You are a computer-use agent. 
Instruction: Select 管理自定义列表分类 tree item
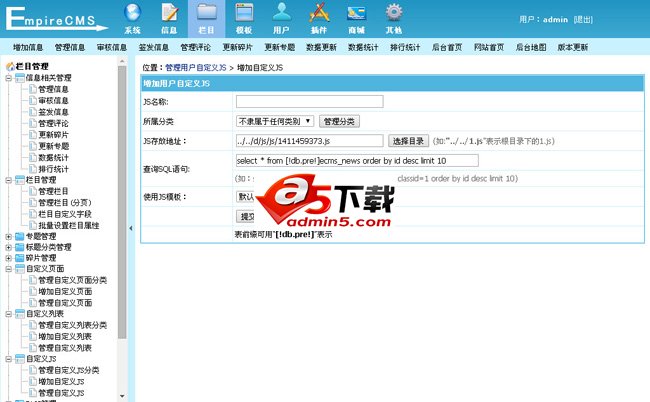point(73,325)
